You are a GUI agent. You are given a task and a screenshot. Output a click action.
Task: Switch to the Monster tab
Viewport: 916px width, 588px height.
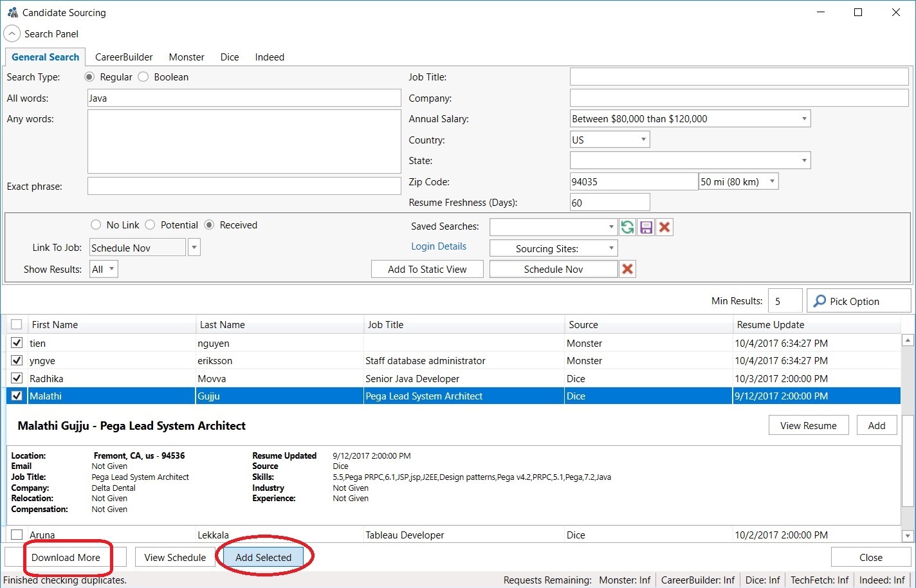(187, 57)
